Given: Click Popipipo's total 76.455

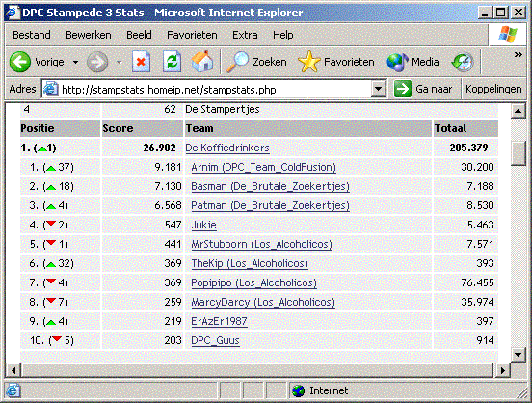Looking at the screenshot, I should tap(477, 282).
